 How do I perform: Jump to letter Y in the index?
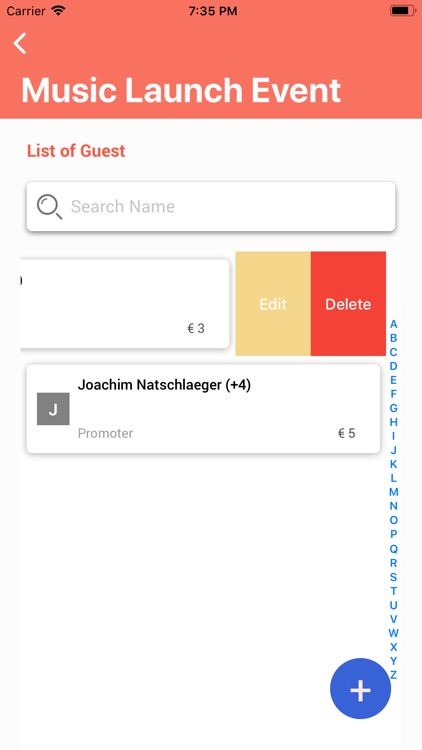point(393,661)
